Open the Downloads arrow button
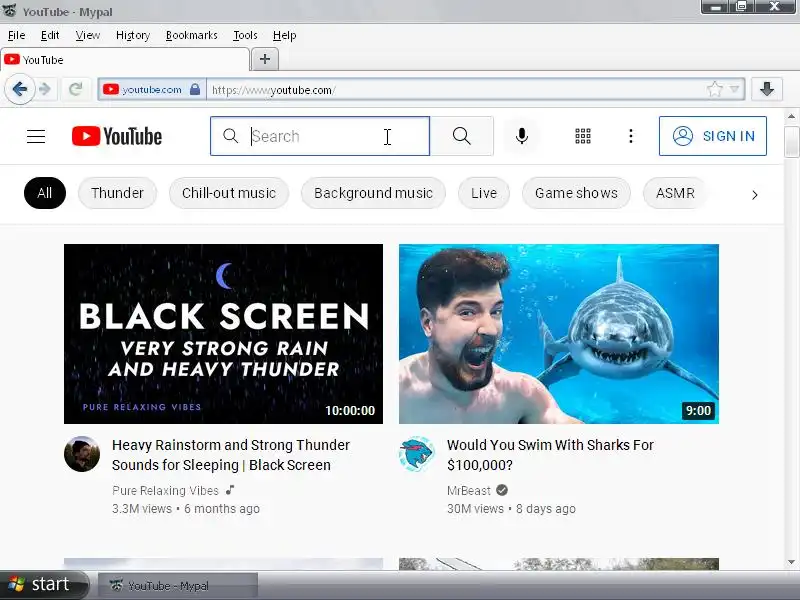The height and width of the screenshot is (600, 800). (x=766, y=89)
